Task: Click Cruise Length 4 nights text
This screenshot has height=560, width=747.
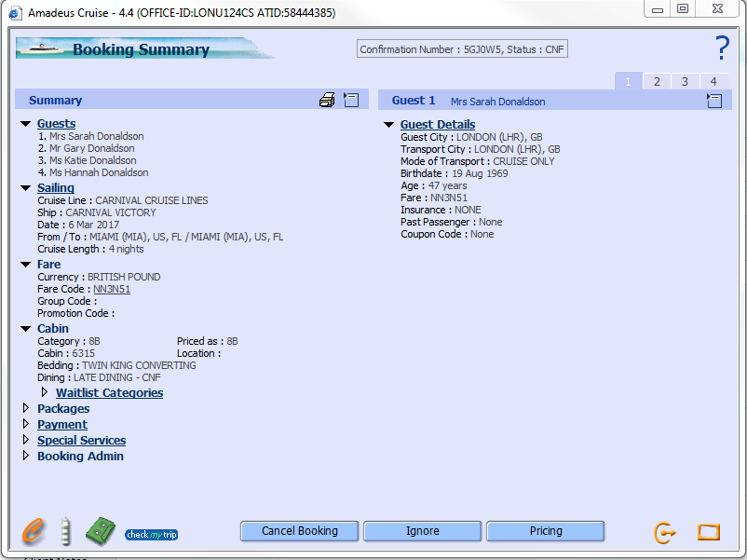Action: pos(126,250)
